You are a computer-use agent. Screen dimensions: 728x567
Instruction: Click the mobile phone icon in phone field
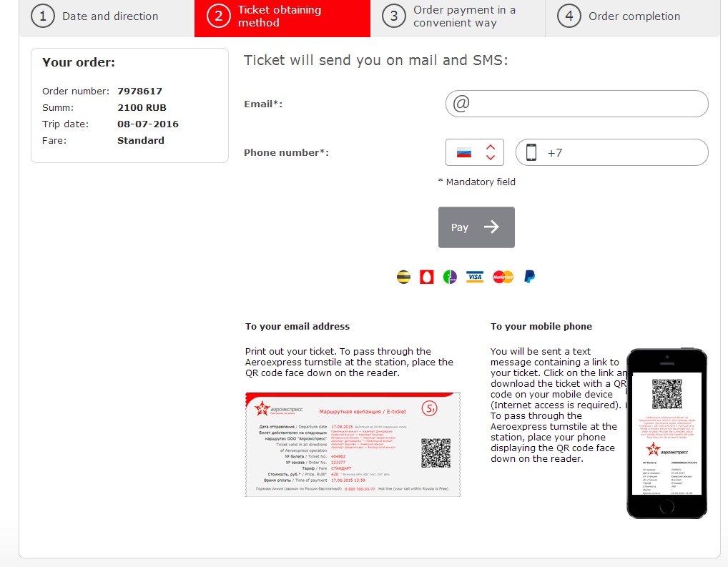pos(531,152)
